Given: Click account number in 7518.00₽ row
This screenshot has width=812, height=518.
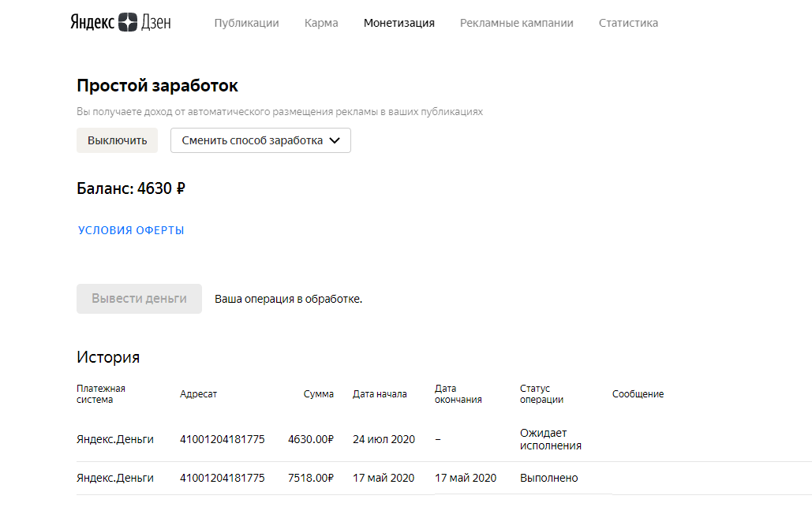Looking at the screenshot, I should (x=223, y=478).
